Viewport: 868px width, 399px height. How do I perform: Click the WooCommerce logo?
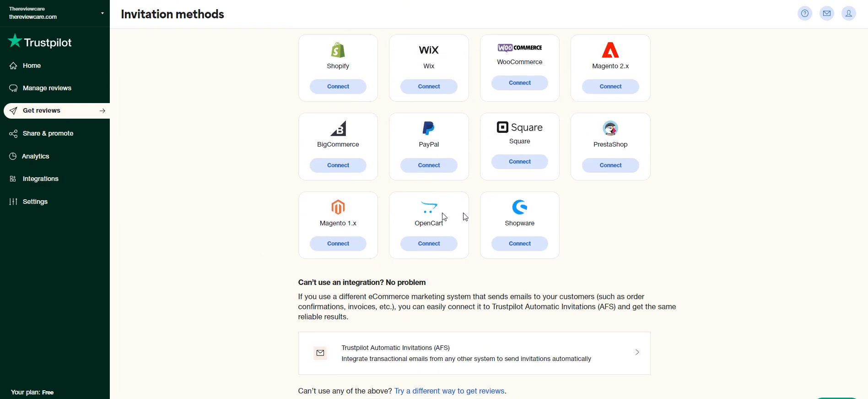(520, 48)
